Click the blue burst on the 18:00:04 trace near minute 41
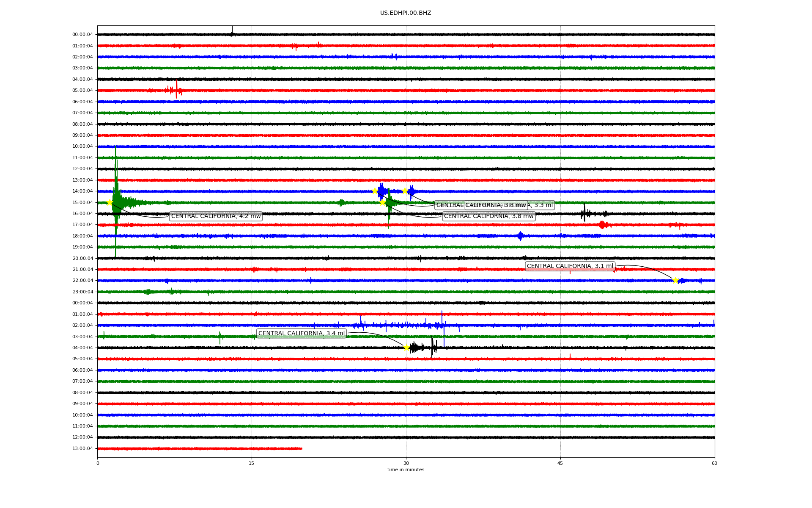The height and width of the screenshot is (508, 812). pos(520,236)
